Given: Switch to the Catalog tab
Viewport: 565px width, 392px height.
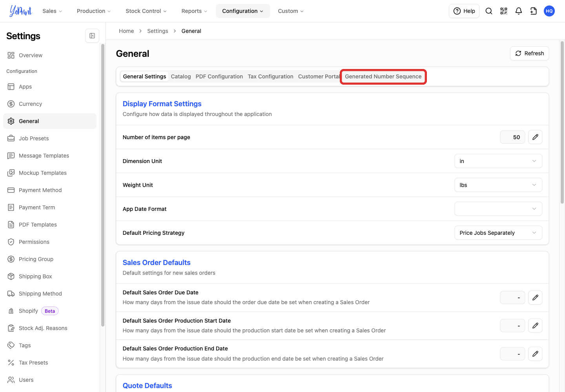Looking at the screenshot, I should point(181,76).
